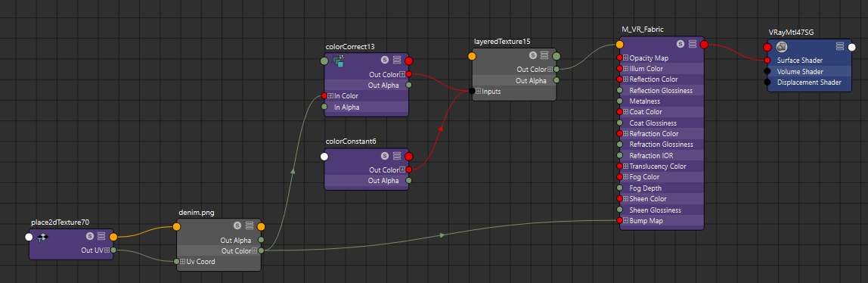Click the VRayMtl47SG shading group icon
Screen dimensions: 868x283
(782, 46)
